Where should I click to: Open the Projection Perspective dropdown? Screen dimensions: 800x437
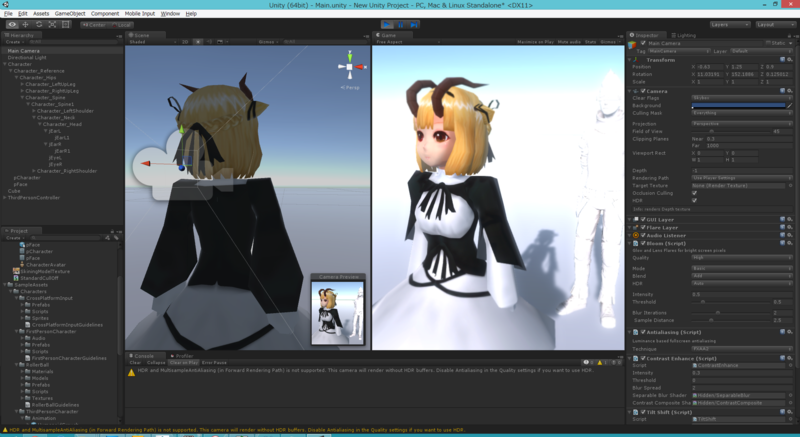741,124
